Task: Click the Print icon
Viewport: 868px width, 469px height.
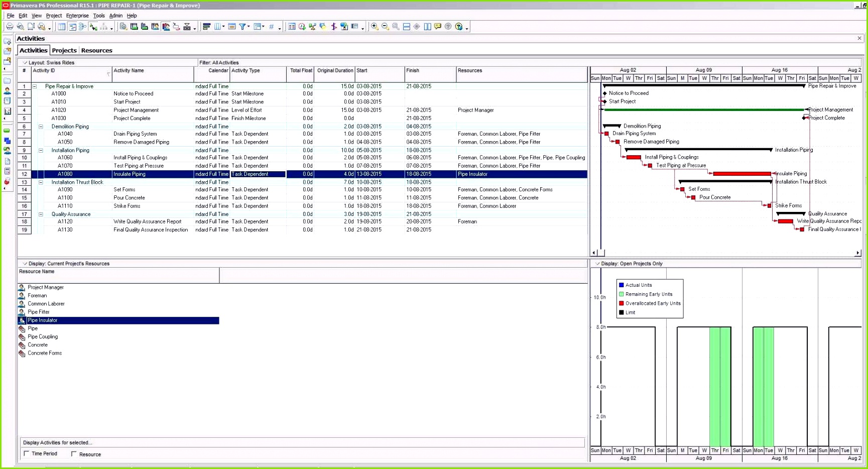Action: (x=10, y=27)
